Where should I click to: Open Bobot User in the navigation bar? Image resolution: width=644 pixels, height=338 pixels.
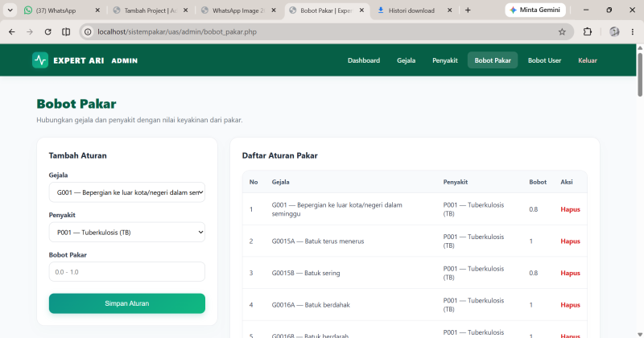tap(544, 60)
